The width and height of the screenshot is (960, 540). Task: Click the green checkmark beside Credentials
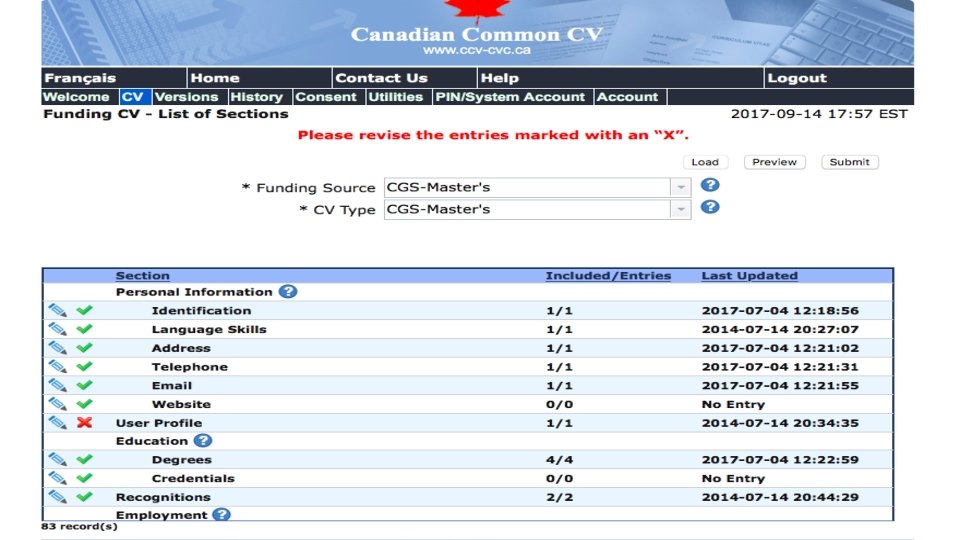pyautogui.click(x=84, y=478)
